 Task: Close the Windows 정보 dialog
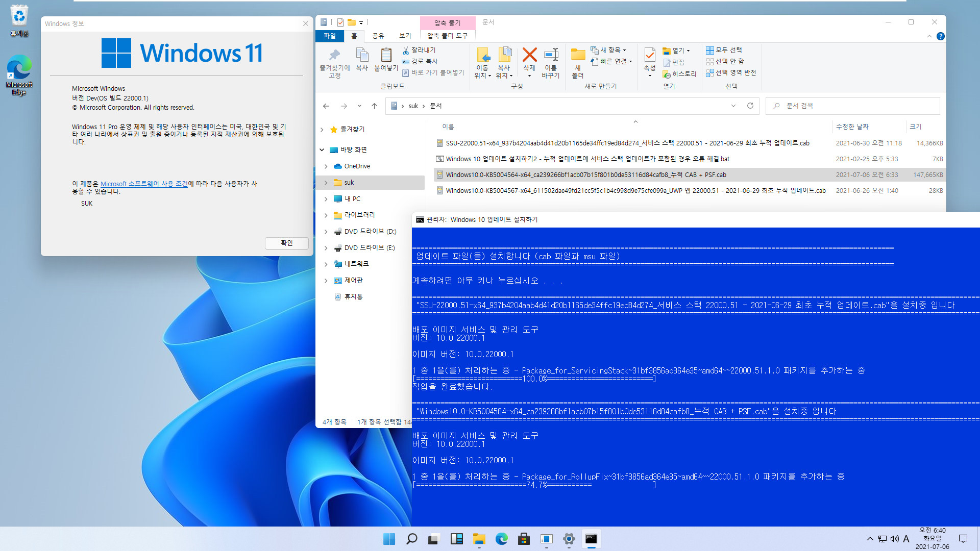pos(306,23)
